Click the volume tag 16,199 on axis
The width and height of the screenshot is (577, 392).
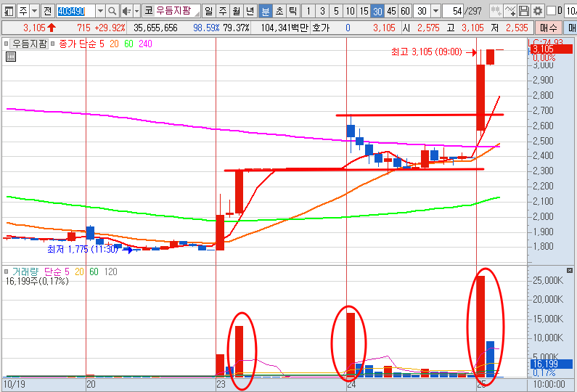point(552,364)
